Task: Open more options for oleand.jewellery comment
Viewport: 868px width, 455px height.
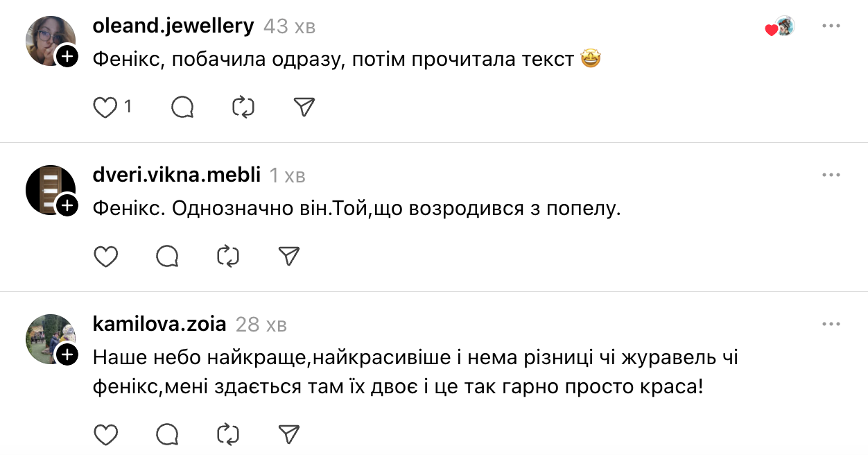Action: [x=831, y=26]
